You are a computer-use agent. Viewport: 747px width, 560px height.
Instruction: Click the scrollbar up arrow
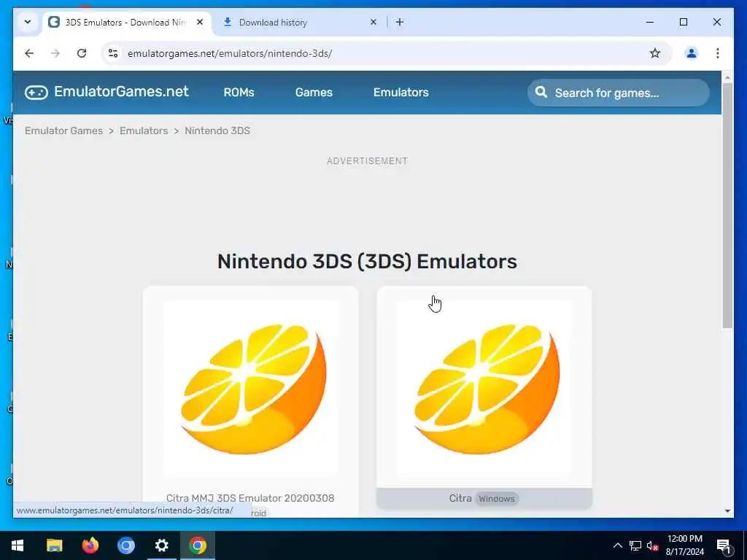[727, 77]
